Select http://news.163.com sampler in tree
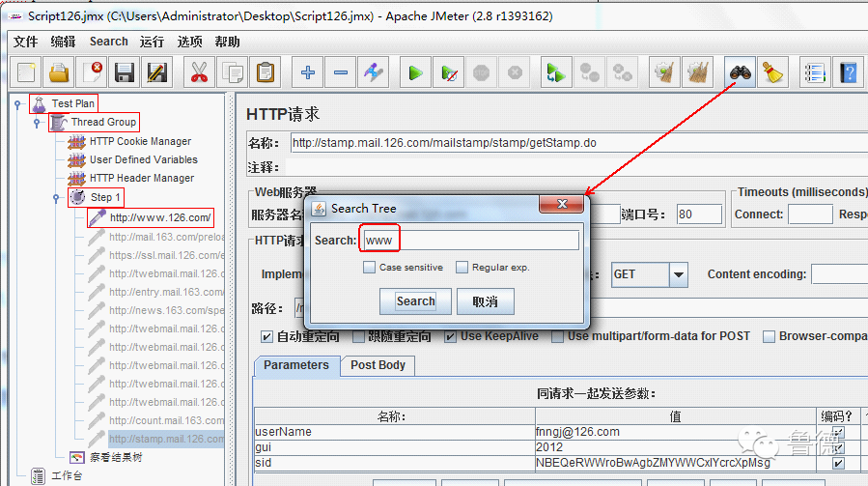This screenshot has width=868, height=486. pos(167,310)
